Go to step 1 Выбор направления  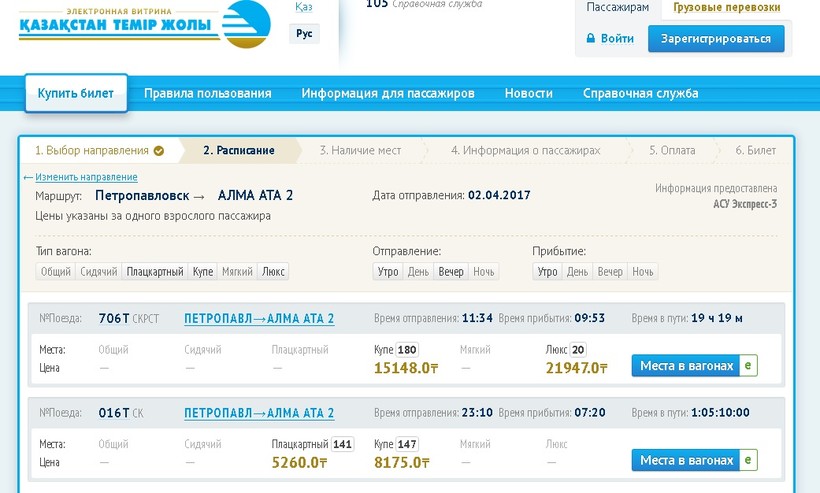92,151
